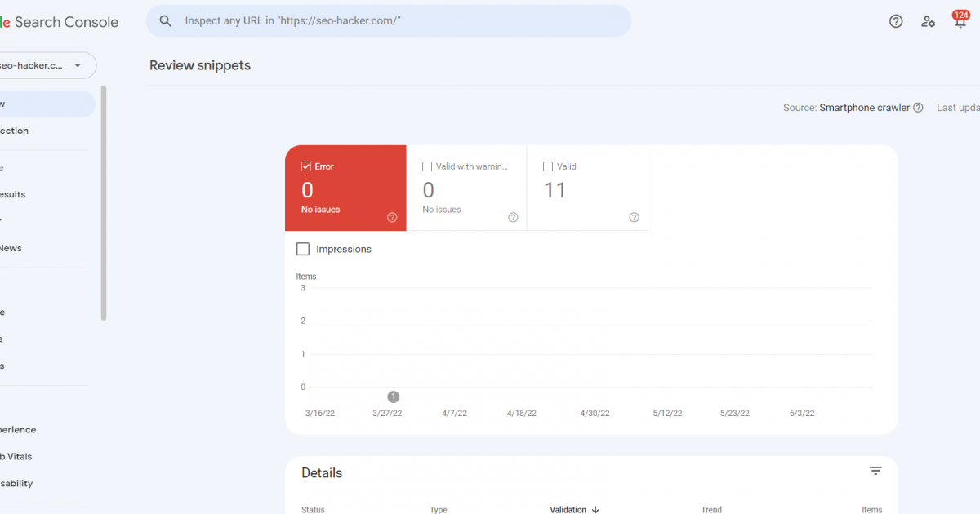Viewport: 980px width, 514px height.
Task: Open the Web Vitals sidebar item
Action: pyautogui.click(x=16, y=456)
